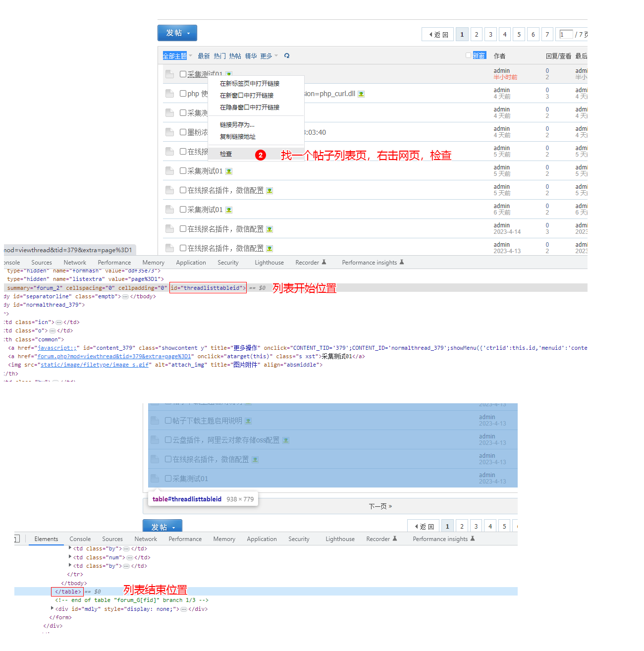Viewport: 644px width, 651px height.
Task: Go to page 4 in lower pager
Action: coord(490,526)
